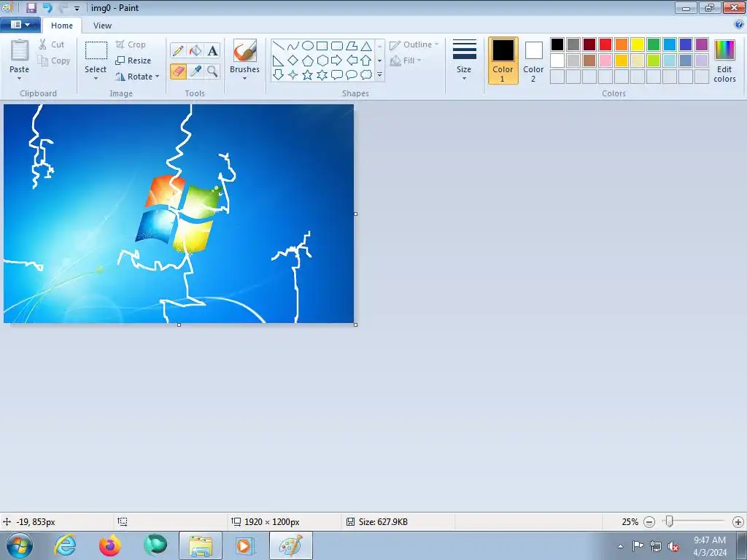Viewport: 747px width, 560px height.
Task: Open the Size line thickness dropdown
Action: [x=464, y=60]
